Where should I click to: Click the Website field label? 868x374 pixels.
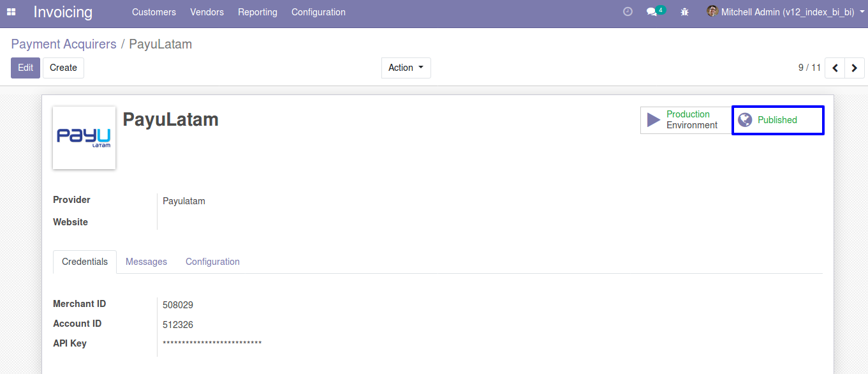pos(70,222)
